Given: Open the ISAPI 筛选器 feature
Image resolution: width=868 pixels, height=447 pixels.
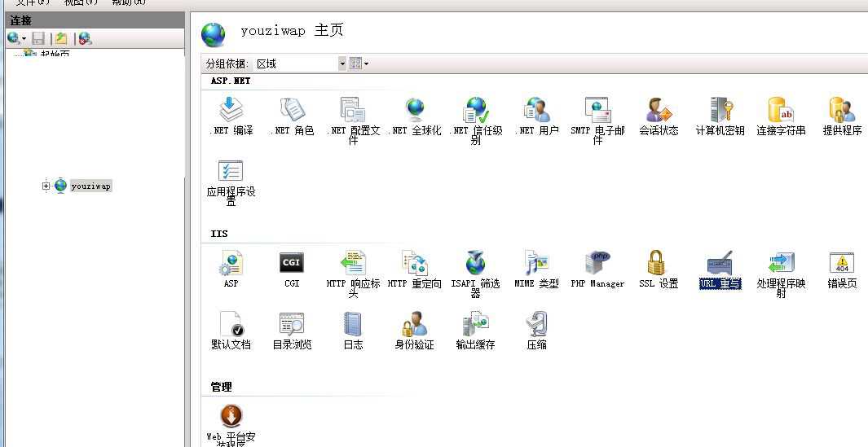Looking at the screenshot, I should coord(475,274).
